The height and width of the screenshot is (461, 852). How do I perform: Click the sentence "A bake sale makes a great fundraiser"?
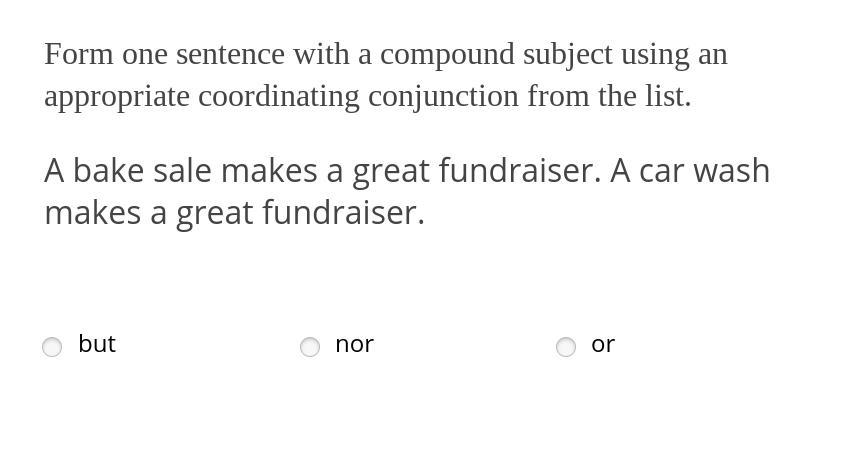(323, 171)
